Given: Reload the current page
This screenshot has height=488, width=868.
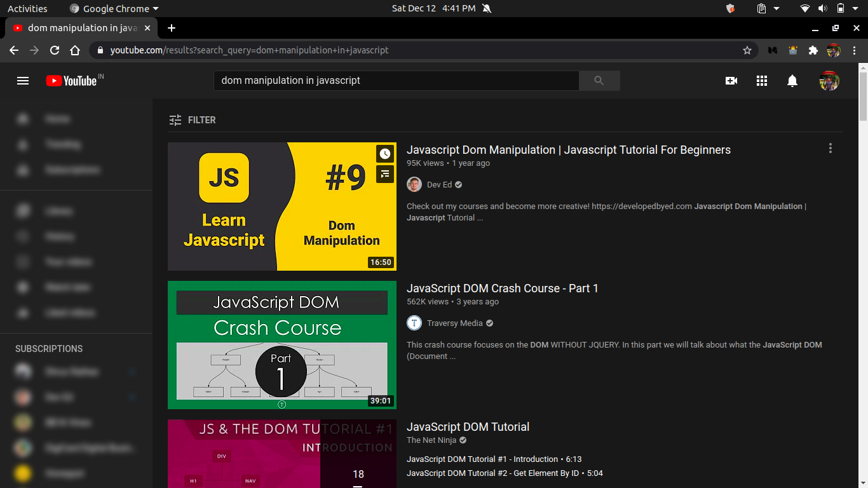Looking at the screenshot, I should click(55, 50).
